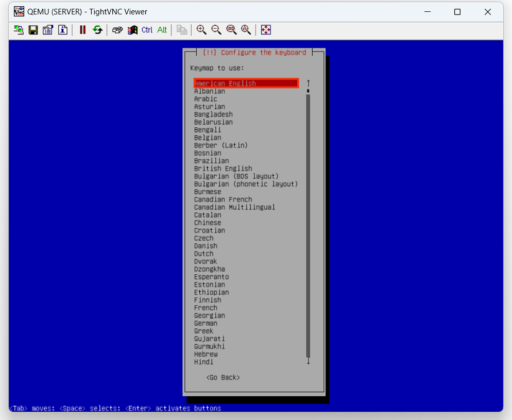Click the Save session floppy icon
This screenshot has width=512, height=420.
pyautogui.click(x=33, y=30)
